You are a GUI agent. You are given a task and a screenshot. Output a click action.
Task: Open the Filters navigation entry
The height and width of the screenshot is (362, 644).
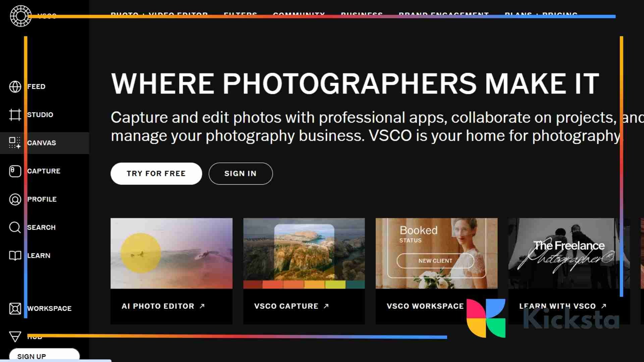(x=240, y=15)
